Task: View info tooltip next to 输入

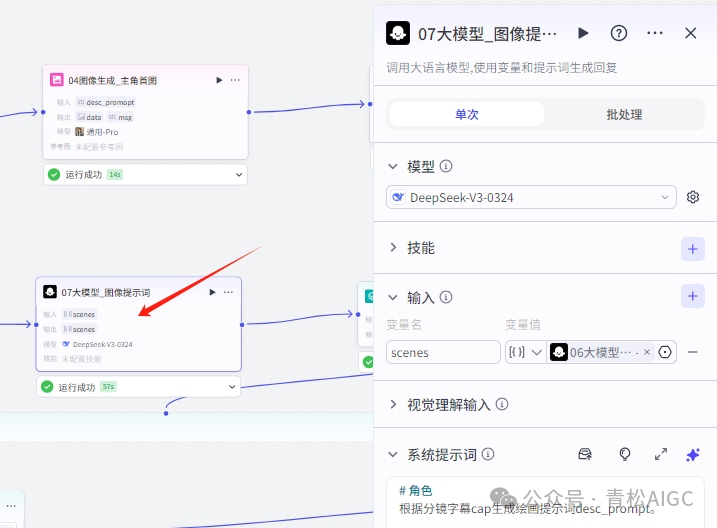Action: tap(446, 298)
